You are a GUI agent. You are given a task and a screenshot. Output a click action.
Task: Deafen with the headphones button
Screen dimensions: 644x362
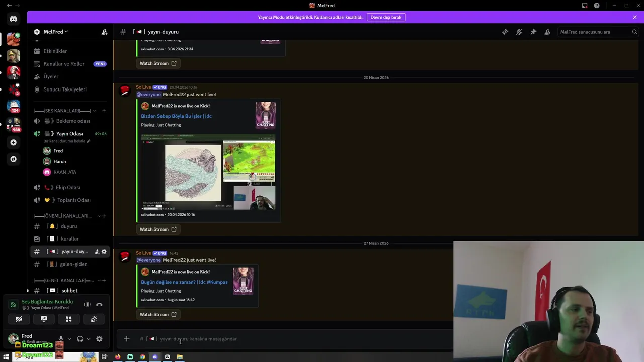80,339
